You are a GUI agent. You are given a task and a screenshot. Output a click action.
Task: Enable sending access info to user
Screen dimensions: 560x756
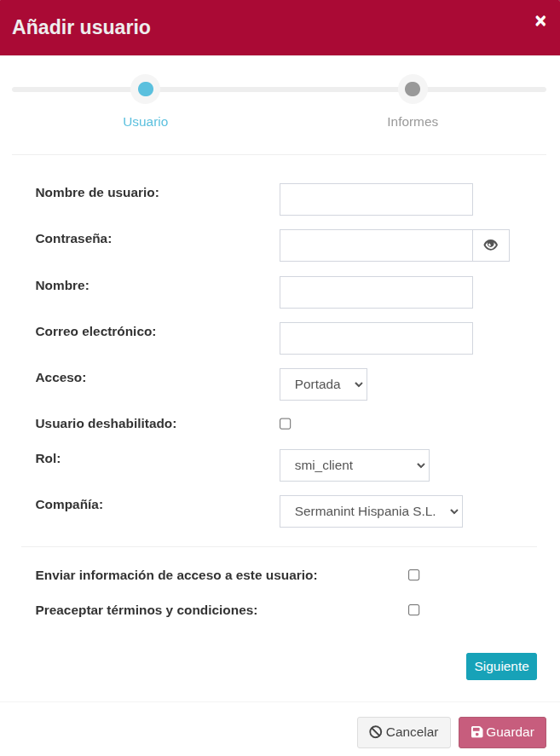point(414,575)
